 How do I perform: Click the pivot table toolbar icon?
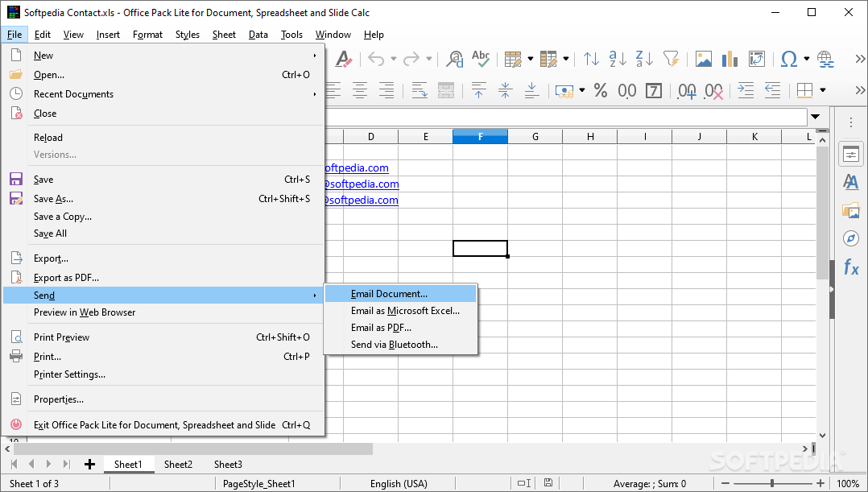[756, 59]
